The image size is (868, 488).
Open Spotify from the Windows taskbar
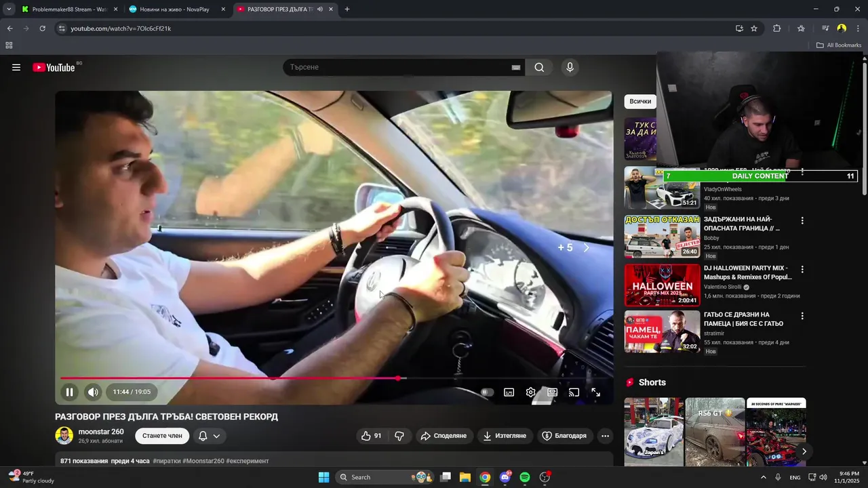525,477
